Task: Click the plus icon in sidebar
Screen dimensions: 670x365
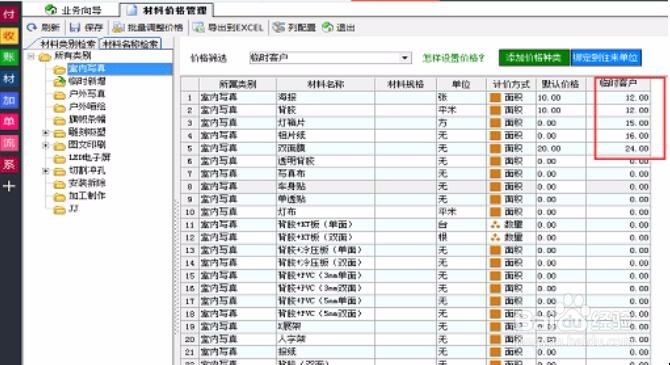Action: point(9,186)
